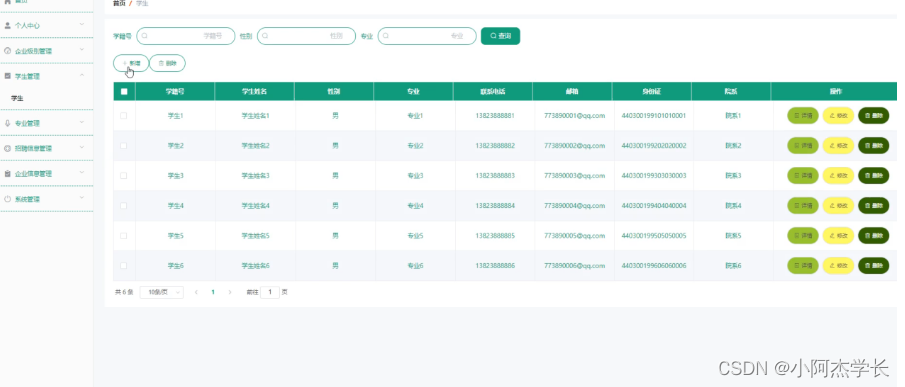The width and height of the screenshot is (905, 387).
Task: Click the icon beside 招聘信息管理
Action: (8, 148)
